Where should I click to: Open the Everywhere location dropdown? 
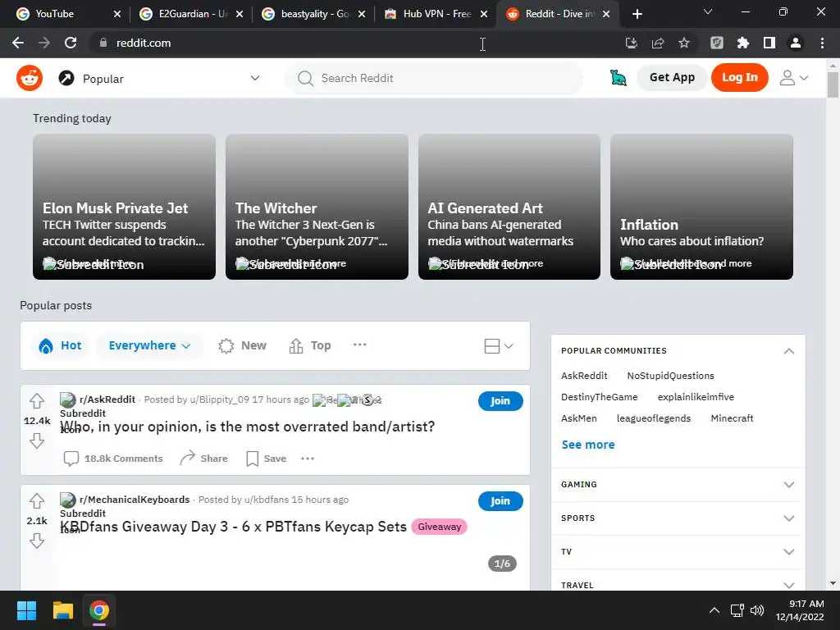(149, 345)
